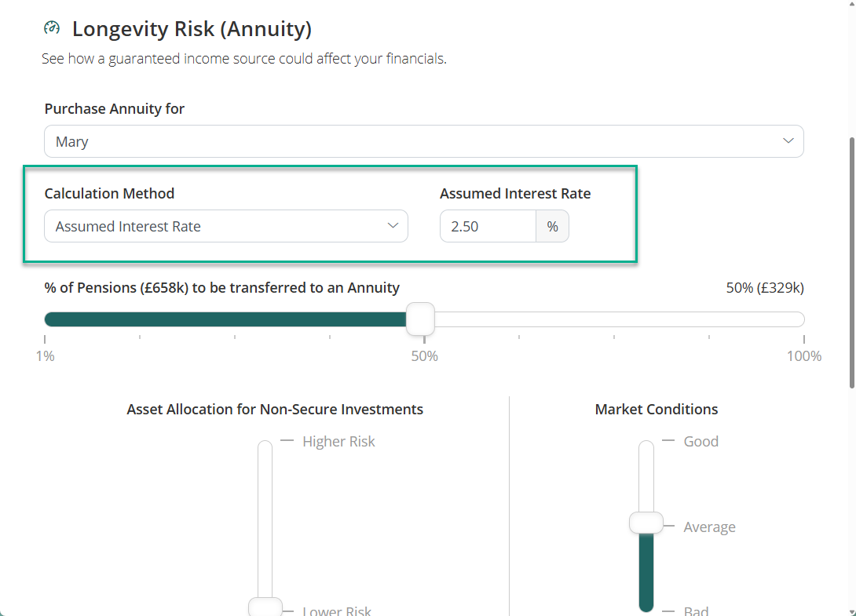Click the vertical scrollbar on the right edge
Image resolution: width=856 pixels, height=616 pixels.
852,259
